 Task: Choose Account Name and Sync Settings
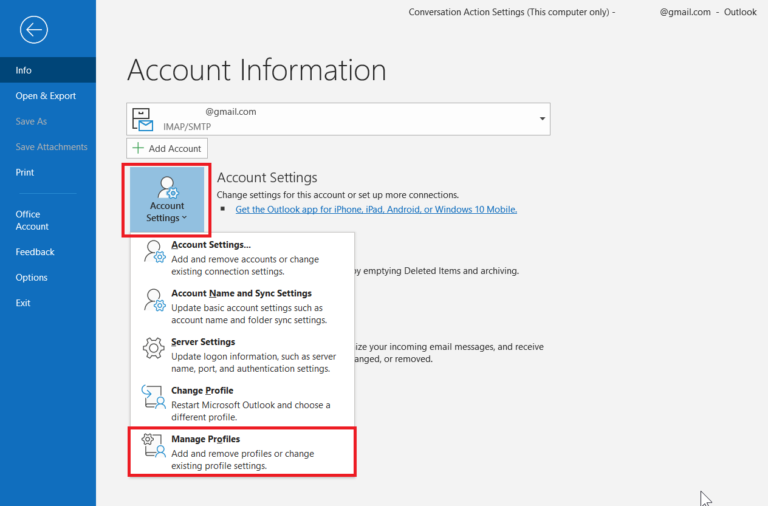click(x=242, y=306)
